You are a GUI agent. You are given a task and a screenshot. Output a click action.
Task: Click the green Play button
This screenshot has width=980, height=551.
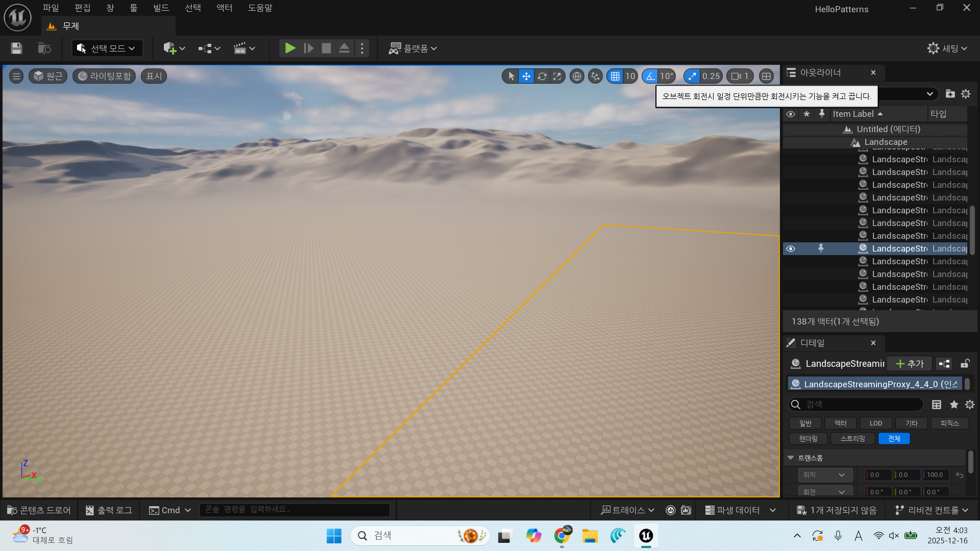pyautogui.click(x=290, y=48)
